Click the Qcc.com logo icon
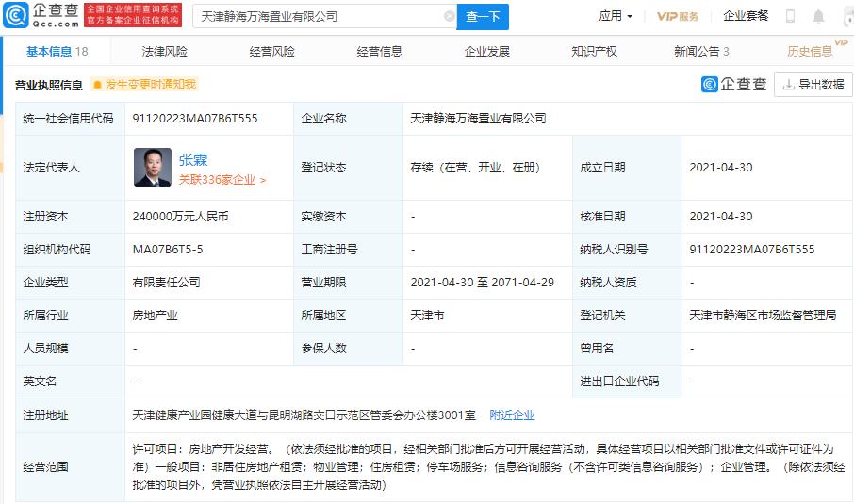The height and width of the screenshot is (504, 854). 16,15
